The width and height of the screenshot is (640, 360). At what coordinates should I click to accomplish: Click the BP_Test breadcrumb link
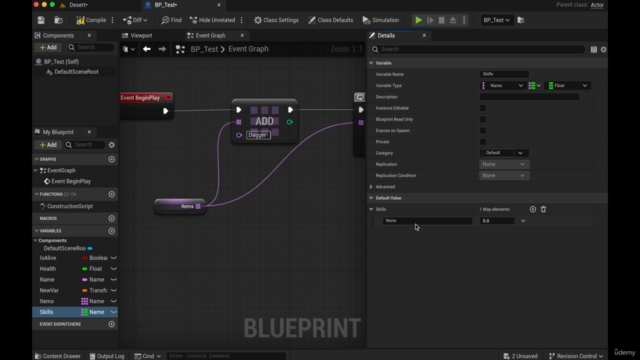pos(204,49)
